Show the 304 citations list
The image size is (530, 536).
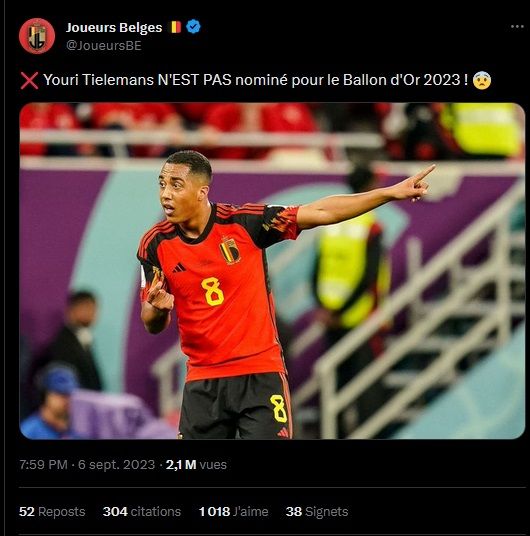click(x=142, y=512)
